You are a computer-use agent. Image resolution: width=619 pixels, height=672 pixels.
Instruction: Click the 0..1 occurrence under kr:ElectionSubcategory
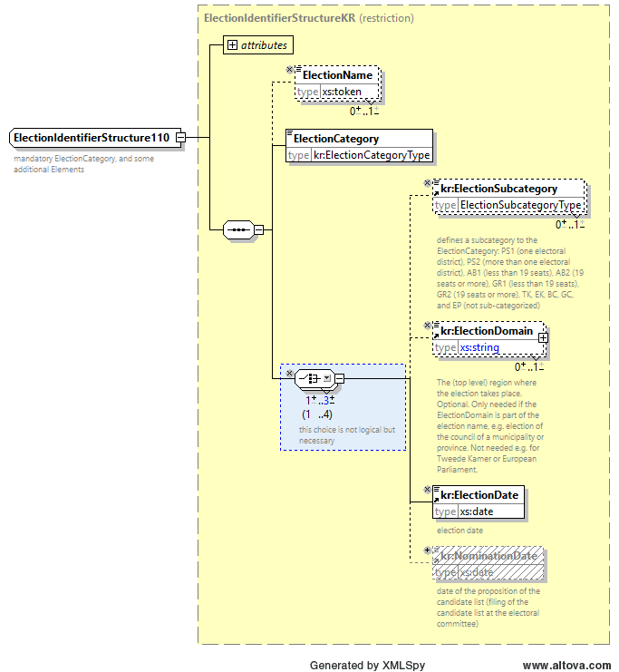click(570, 225)
